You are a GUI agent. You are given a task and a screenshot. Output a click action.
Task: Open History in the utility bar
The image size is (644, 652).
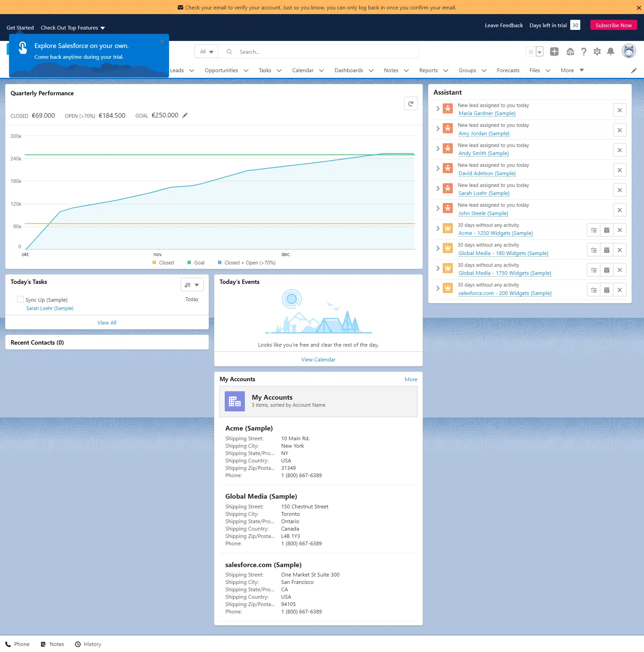pos(88,644)
